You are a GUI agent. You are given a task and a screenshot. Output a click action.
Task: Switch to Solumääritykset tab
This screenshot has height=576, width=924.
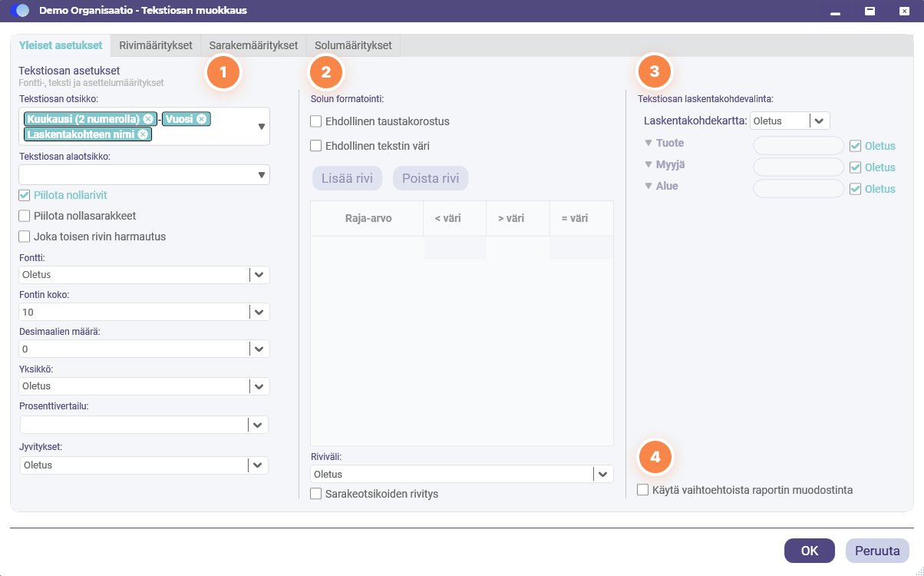pos(353,45)
